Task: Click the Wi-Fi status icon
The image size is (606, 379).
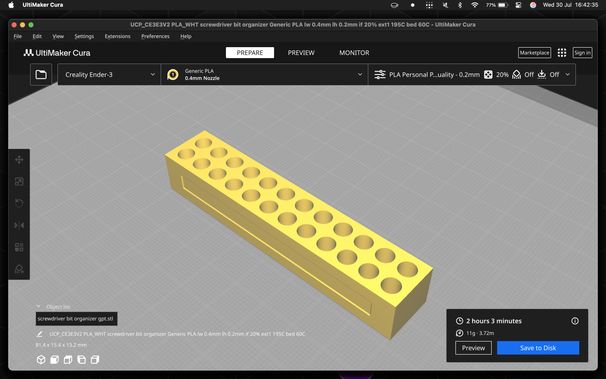Action: 475,5
